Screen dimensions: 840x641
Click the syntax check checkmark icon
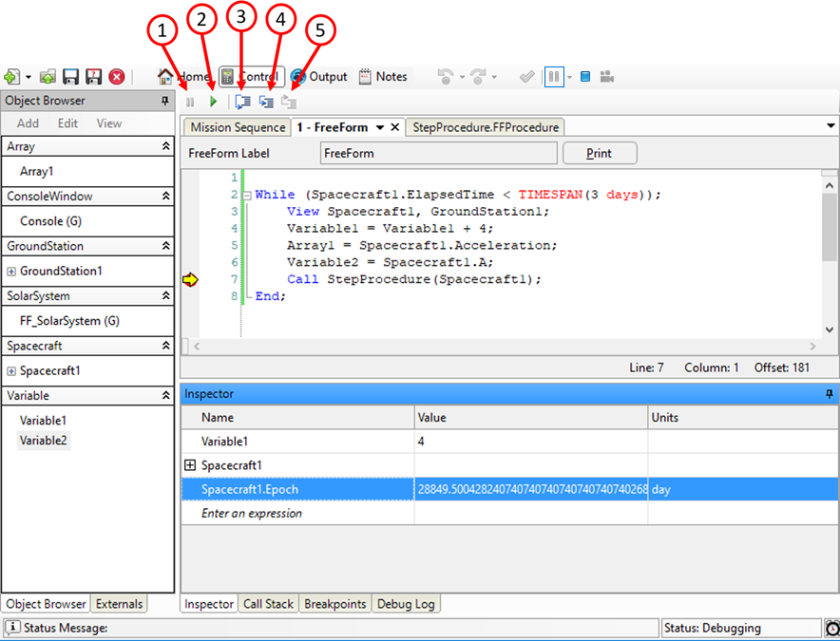tap(526, 76)
